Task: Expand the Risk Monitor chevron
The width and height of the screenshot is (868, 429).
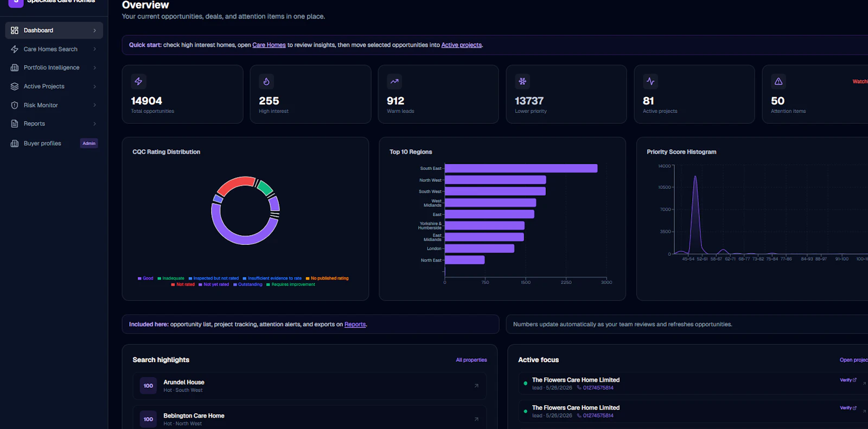Action: coord(94,105)
